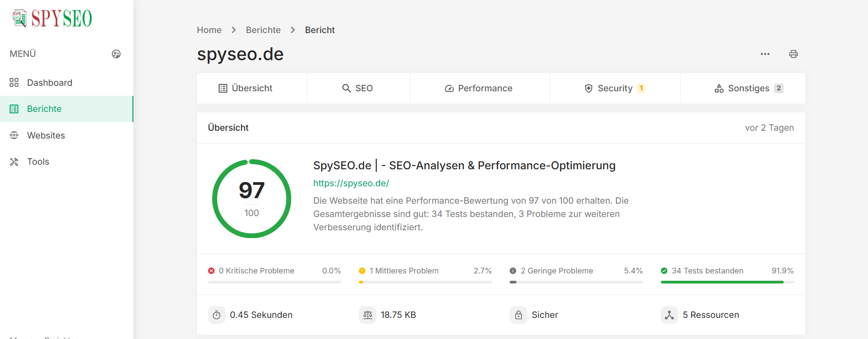
Task: Click the network Ressourcen icon
Action: pyautogui.click(x=670, y=315)
